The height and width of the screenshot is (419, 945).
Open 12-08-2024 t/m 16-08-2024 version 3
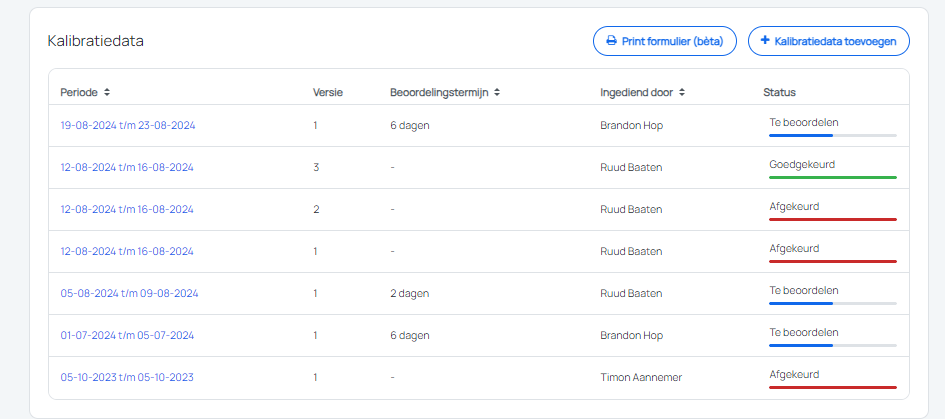tap(127, 168)
